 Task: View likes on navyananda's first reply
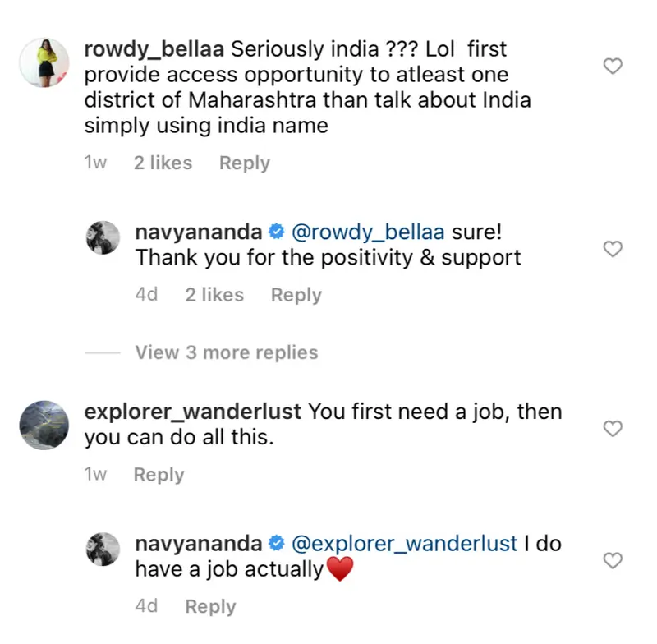(214, 294)
